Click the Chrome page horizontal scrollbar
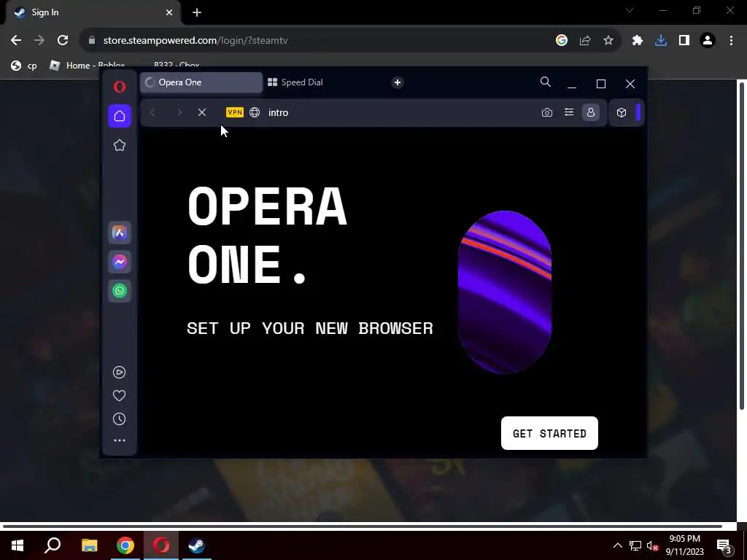Viewport: 747px width, 560px height. point(362,526)
